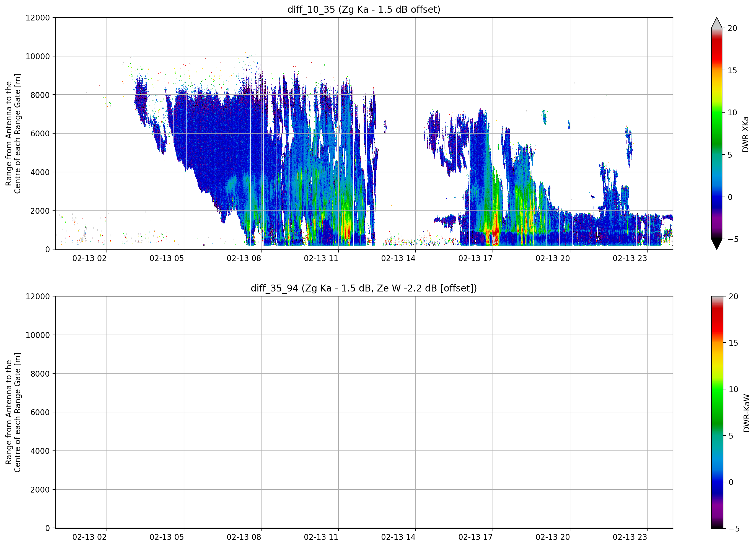Click the top plot 02-13 20 x-tick label
This screenshot has width=756, height=547.
tap(553, 259)
